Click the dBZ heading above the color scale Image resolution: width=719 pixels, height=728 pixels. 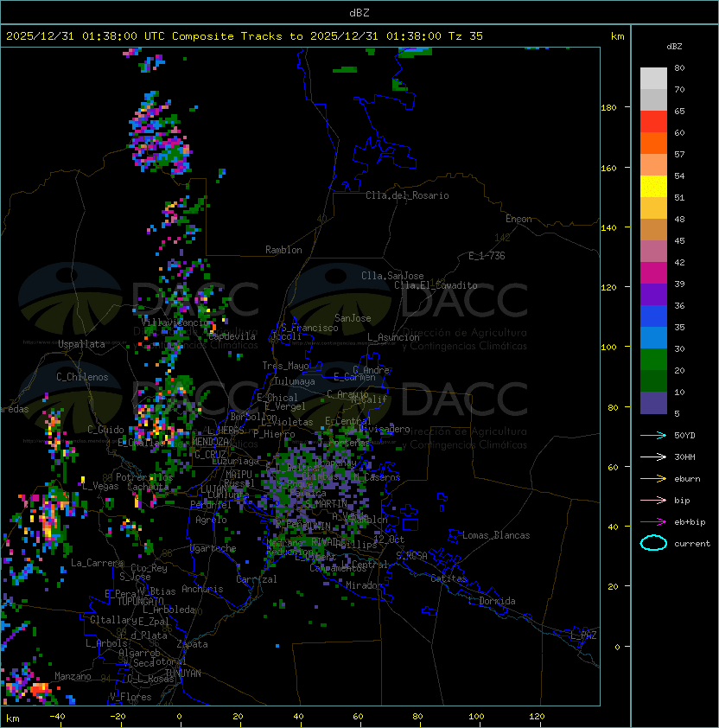pyautogui.click(x=674, y=46)
